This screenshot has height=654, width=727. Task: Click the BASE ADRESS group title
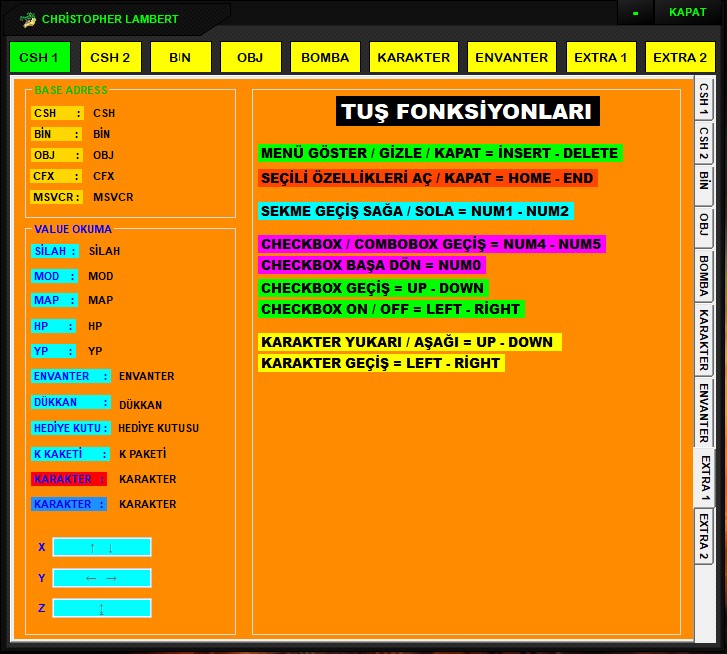pyautogui.click(x=70, y=90)
